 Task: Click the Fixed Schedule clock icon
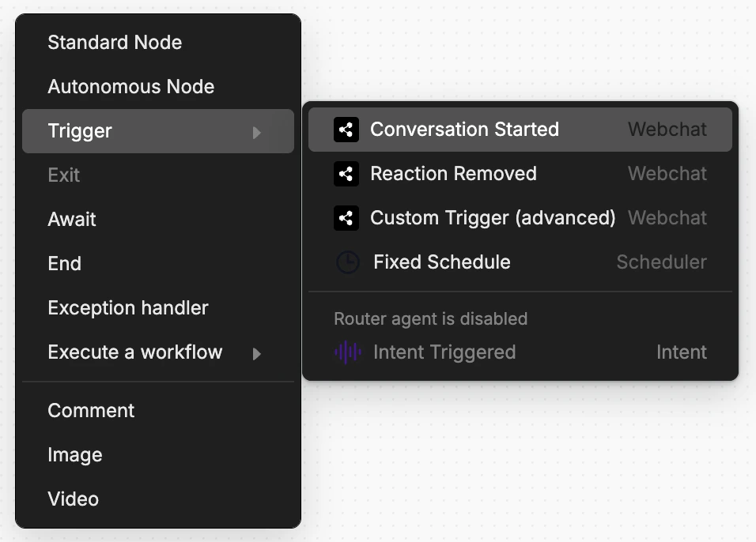tap(347, 262)
